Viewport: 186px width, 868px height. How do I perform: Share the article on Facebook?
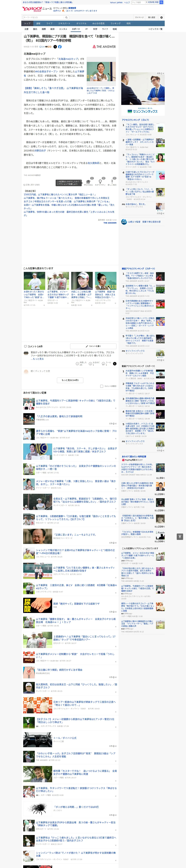tap(60, 47)
